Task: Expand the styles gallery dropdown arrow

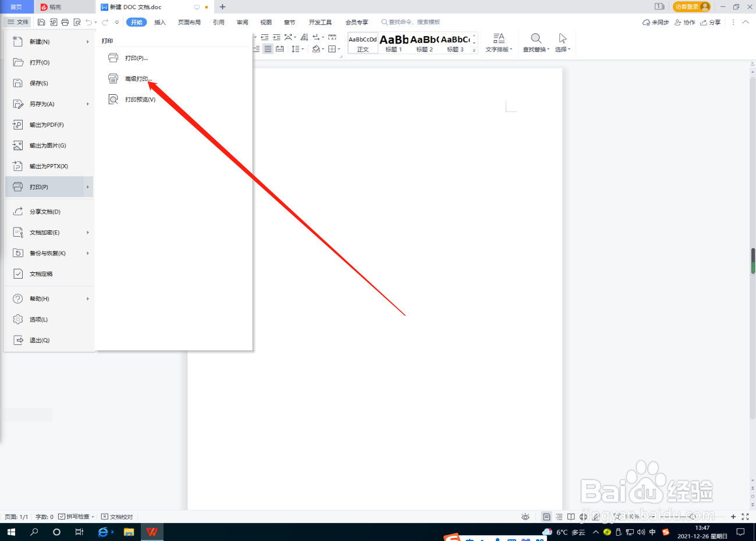Action: (x=474, y=51)
